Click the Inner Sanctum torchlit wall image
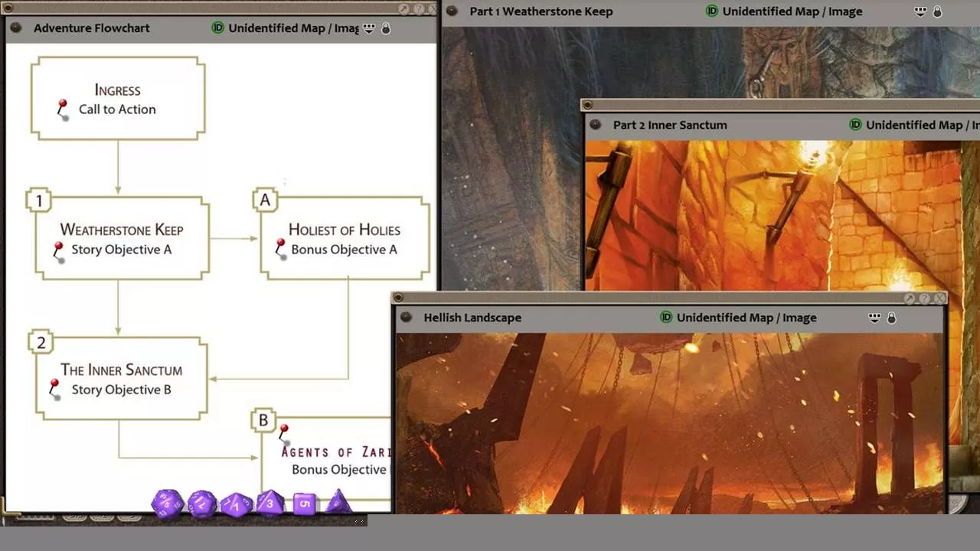This screenshot has height=551, width=980. coord(773,216)
